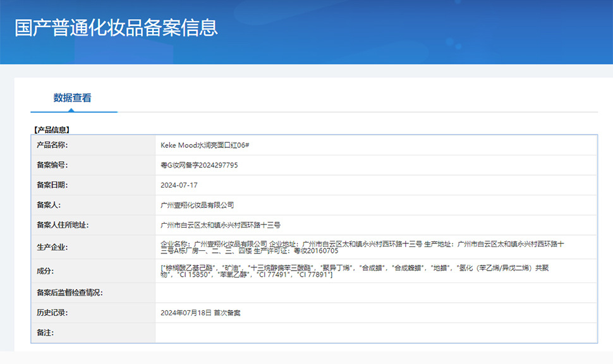Click the page title 国产普通化妆品备案信息

pos(116,28)
